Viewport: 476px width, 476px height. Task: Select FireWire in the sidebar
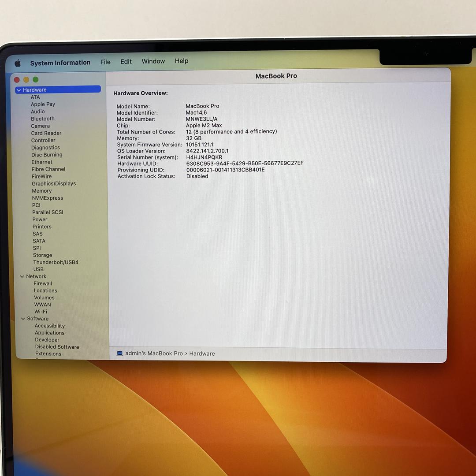tap(41, 177)
